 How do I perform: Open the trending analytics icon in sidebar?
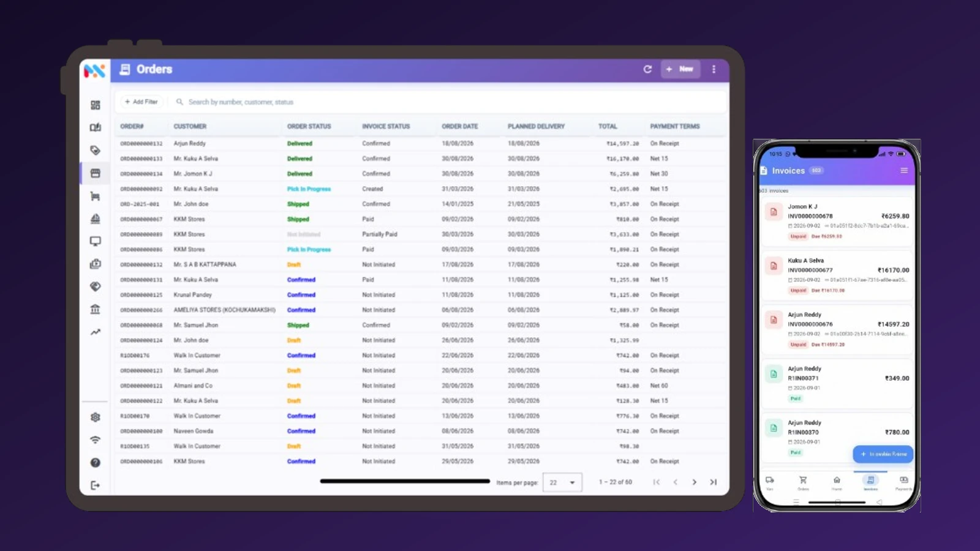tap(95, 332)
